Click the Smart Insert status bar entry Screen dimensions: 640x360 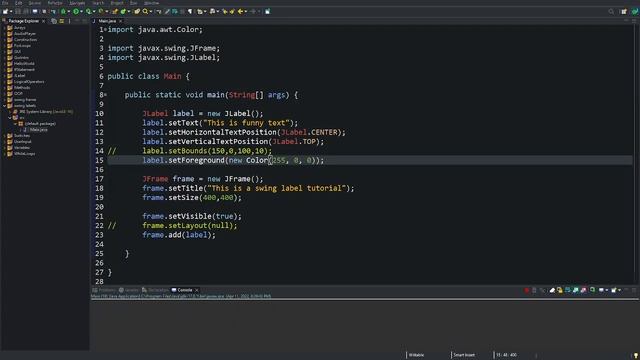click(x=464, y=355)
